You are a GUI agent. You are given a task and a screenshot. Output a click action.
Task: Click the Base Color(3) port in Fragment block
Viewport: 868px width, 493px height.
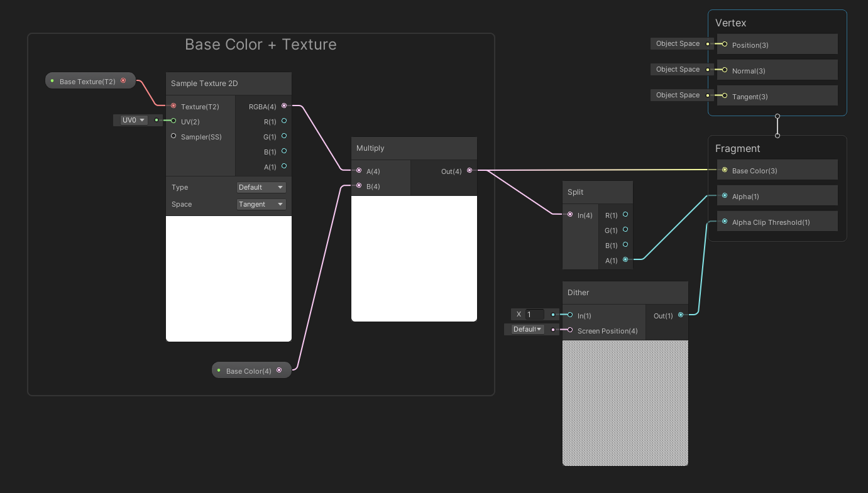(724, 170)
